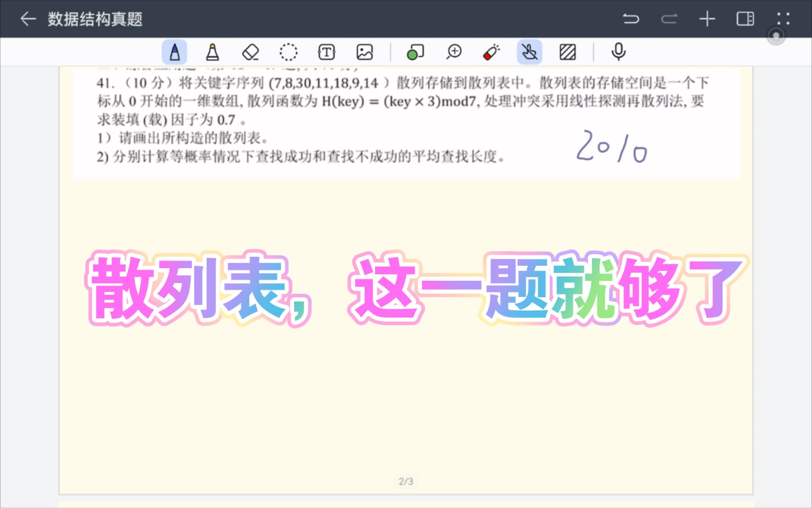Screen dimensions: 812x508
Task: Start audio recording with microphone
Action: [x=618, y=52]
